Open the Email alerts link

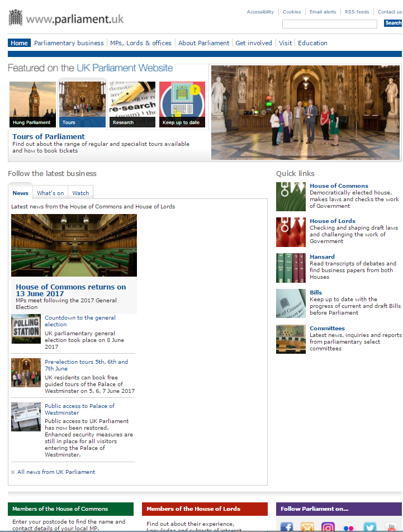[x=323, y=12]
